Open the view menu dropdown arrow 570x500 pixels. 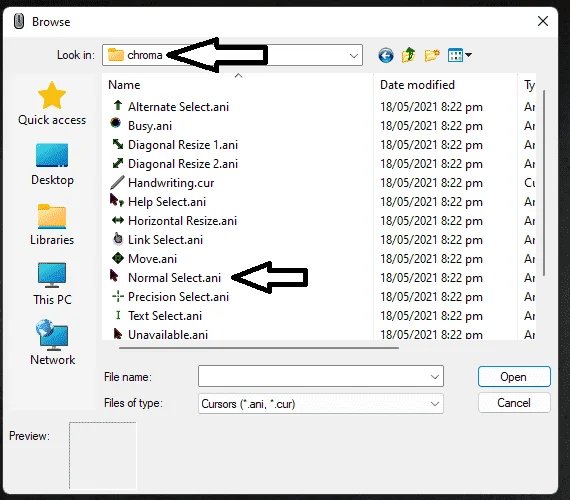pos(469,55)
